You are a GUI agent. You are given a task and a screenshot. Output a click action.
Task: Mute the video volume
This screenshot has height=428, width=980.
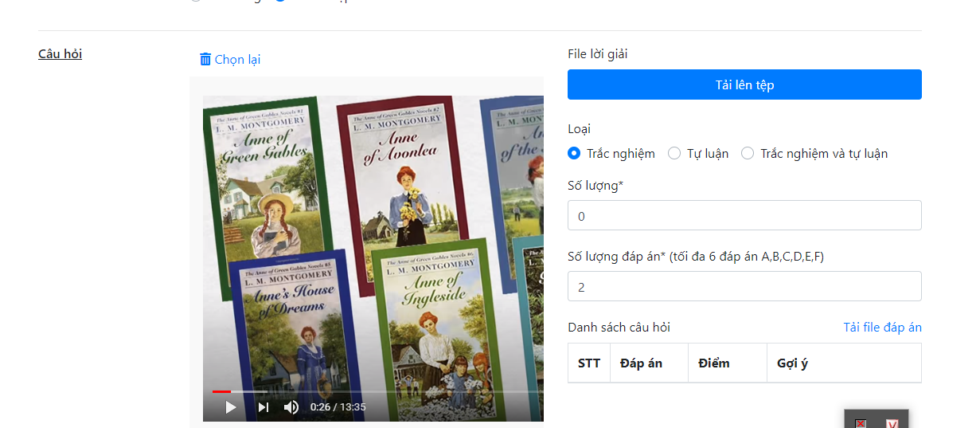tap(291, 407)
